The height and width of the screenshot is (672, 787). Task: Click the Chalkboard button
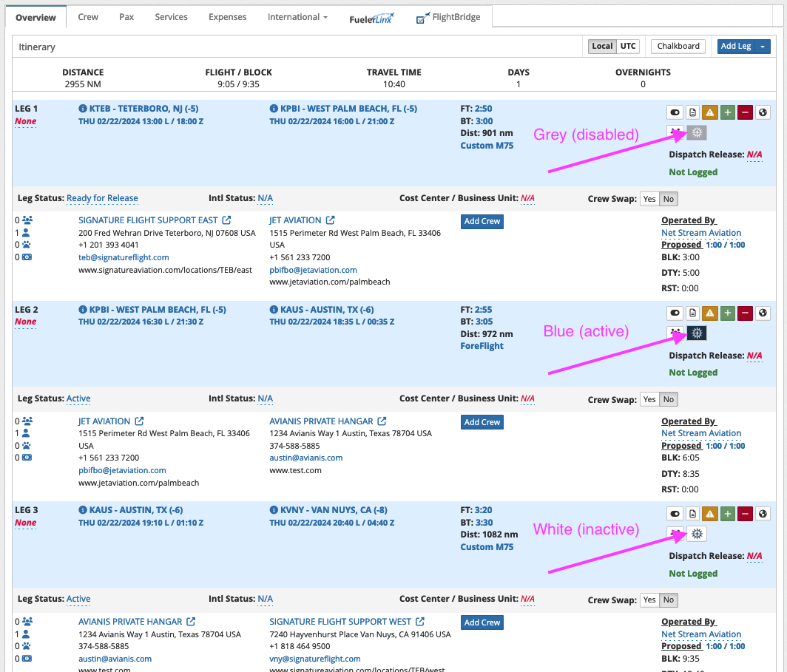pyautogui.click(x=678, y=46)
